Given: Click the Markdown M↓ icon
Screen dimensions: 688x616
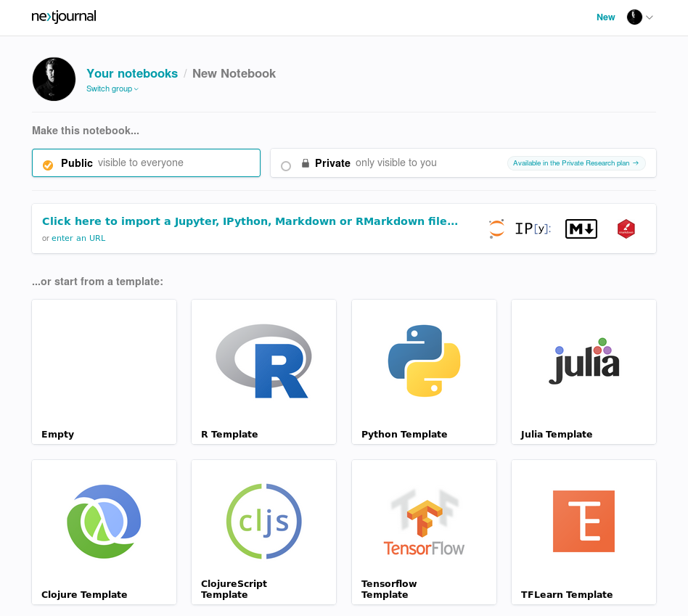Looking at the screenshot, I should [581, 229].
